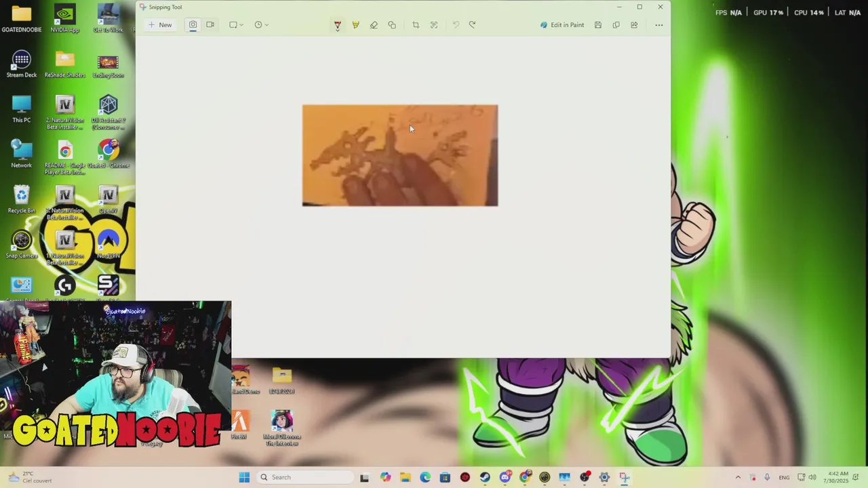Select the Goated - Chrome shortcut
868x488 pixels.
(108, 155)
